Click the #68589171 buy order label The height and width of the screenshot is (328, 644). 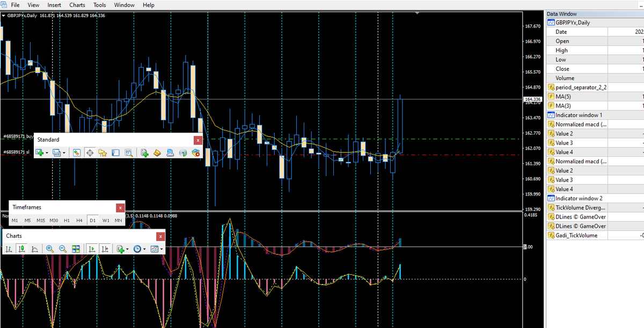pyautogui.click(x=18, y=137)
